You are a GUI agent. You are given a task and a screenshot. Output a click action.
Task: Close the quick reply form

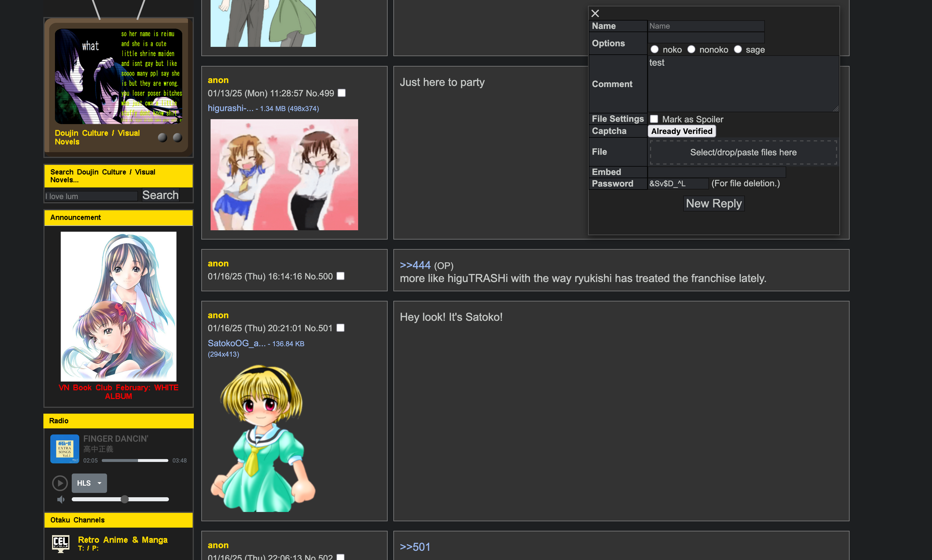pyautogui.click(x=595, y=14)
